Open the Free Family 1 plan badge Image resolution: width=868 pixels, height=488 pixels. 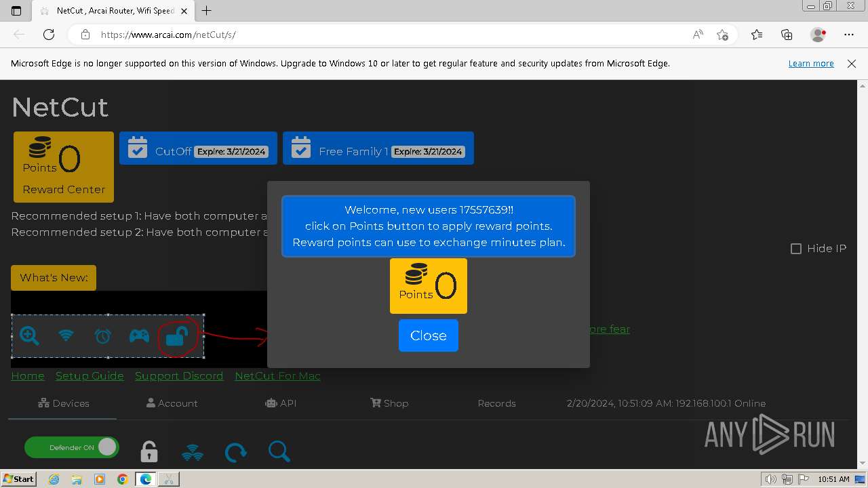(x=378, y=148)
